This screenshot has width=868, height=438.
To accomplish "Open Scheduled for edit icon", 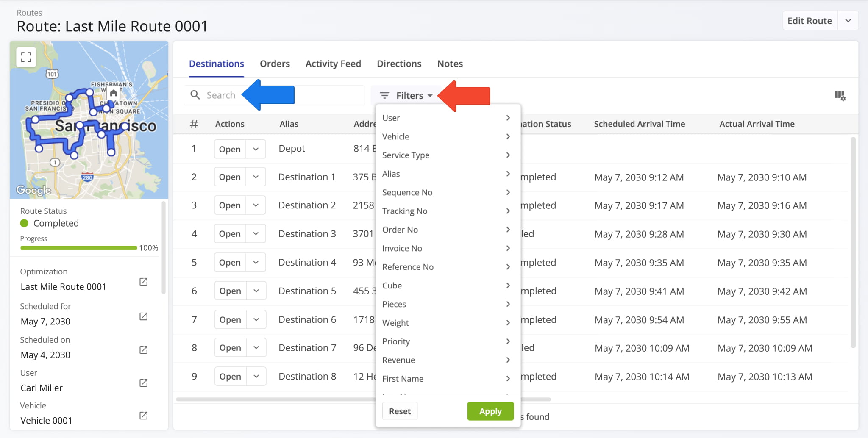I will point(144,316).
